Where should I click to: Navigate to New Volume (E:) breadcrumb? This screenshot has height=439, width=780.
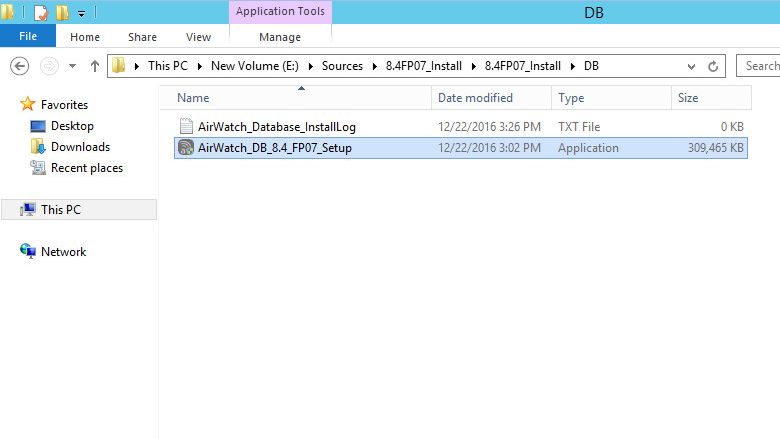255,66
